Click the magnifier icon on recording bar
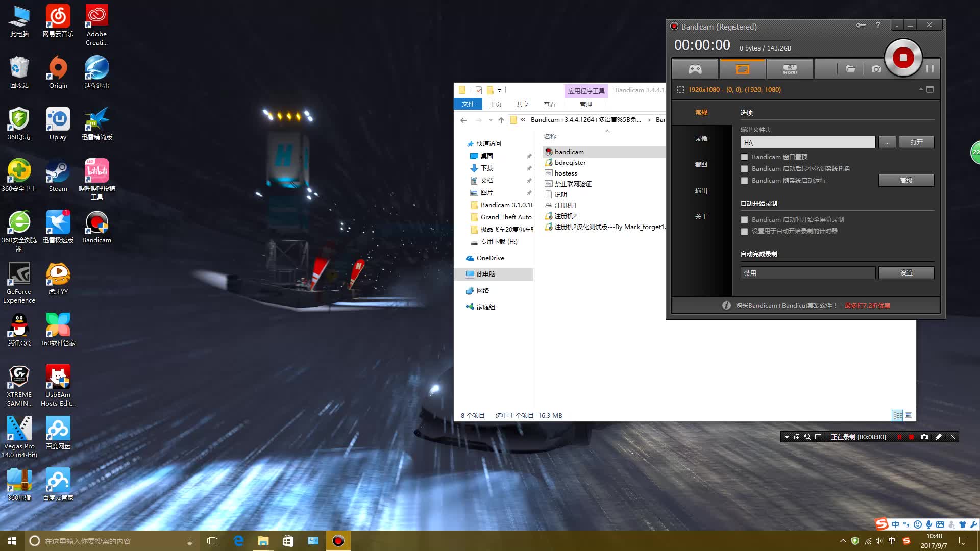 (807, 437)
